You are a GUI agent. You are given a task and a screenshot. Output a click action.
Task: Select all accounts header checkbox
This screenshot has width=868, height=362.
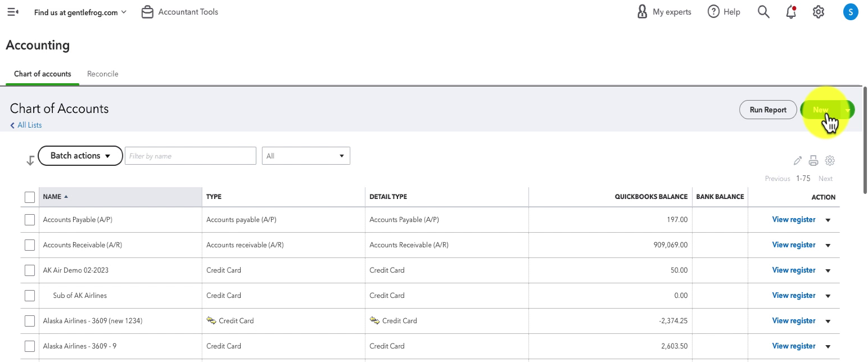click(30, 197)
